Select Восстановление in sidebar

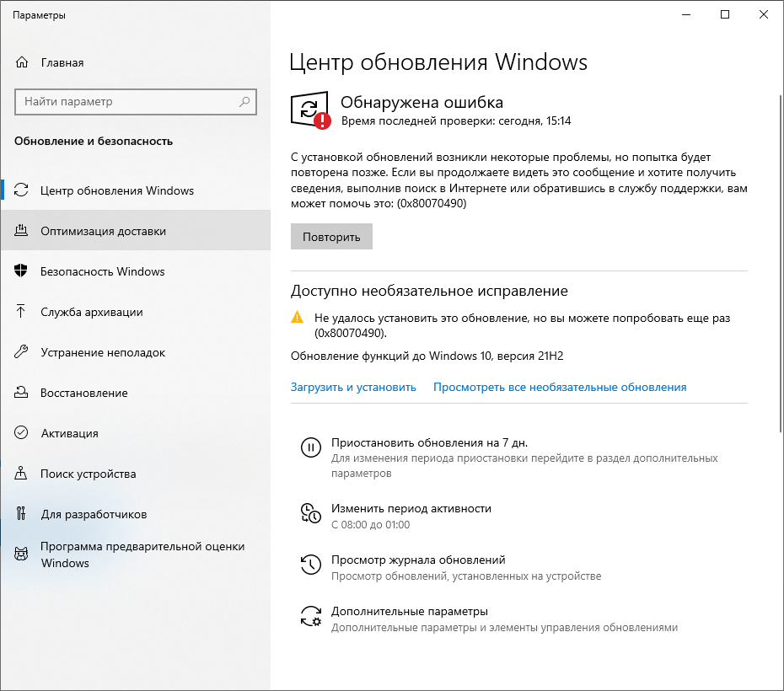(x=135, y=393)
